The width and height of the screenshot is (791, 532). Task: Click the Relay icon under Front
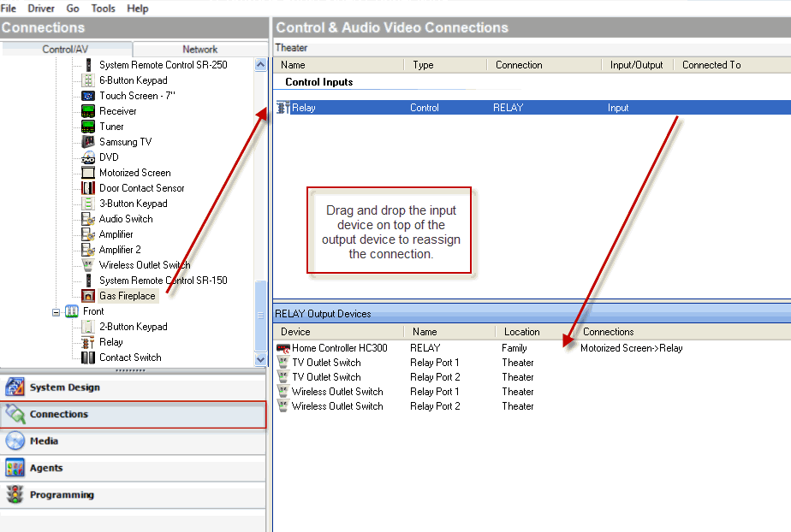point(88,343)
